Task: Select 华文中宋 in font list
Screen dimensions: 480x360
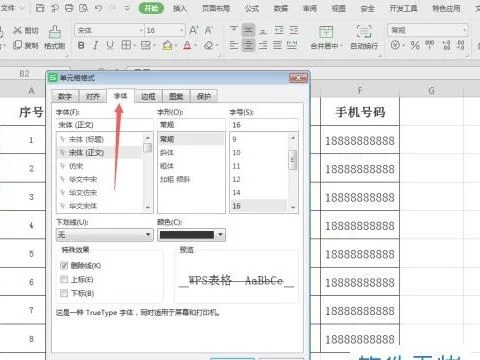Action: tap(99, 179)
